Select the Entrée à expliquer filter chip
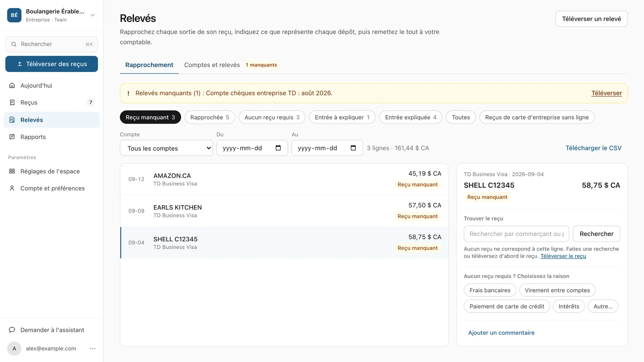This screenshot has width=644, height=362. [342, 117]
